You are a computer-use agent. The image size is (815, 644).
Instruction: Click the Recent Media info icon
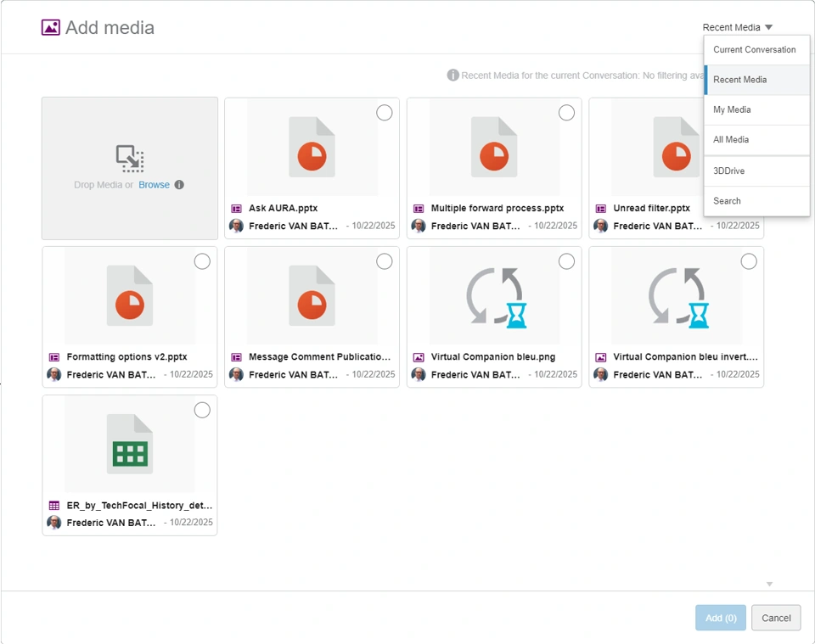pyautogui.click(x=453, y=76)
